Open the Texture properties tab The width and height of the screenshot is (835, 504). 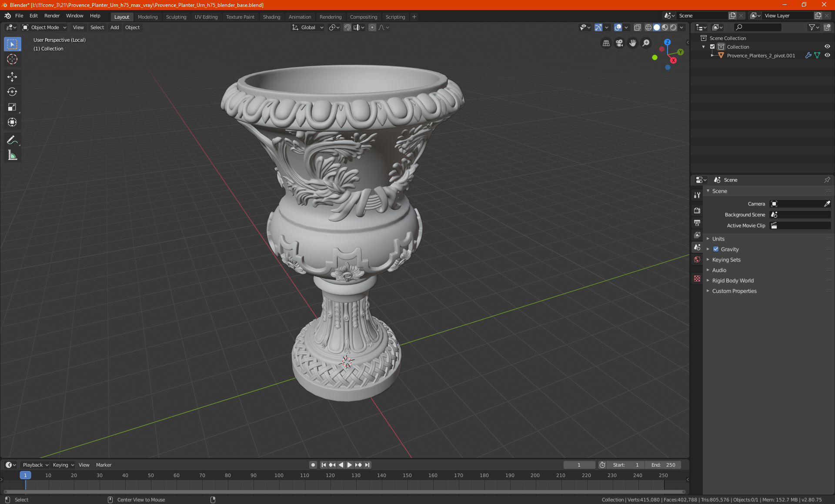coord(697,279)
